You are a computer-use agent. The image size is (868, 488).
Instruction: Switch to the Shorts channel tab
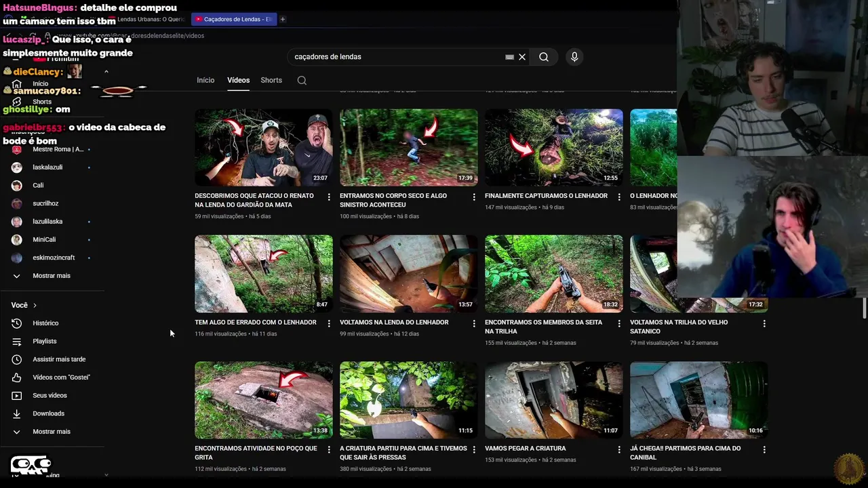271,80
